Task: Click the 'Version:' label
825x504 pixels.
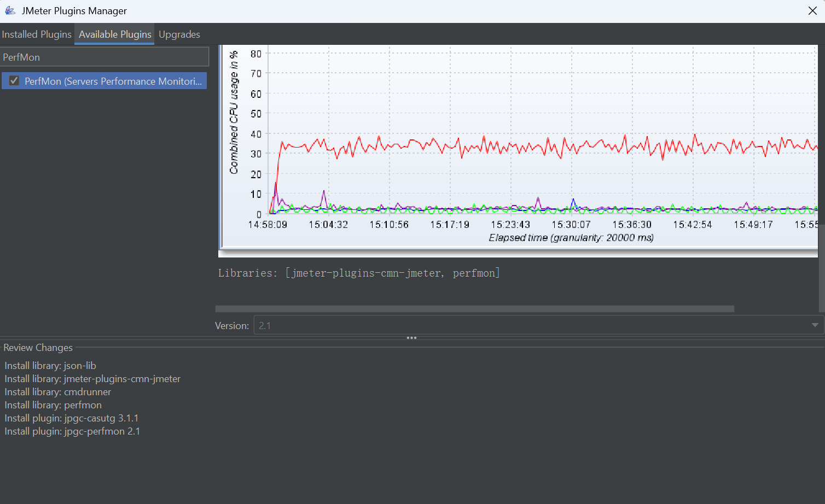Action: pos(232,326)
